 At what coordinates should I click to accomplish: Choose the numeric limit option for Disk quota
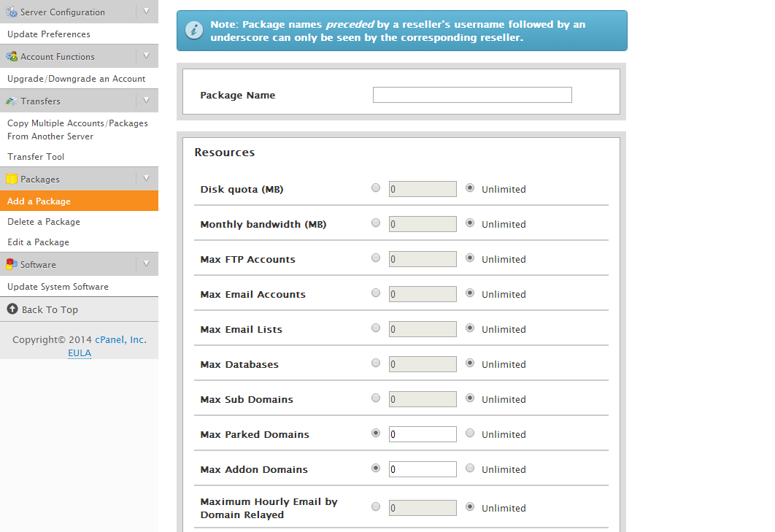click(x=376, y=188)
